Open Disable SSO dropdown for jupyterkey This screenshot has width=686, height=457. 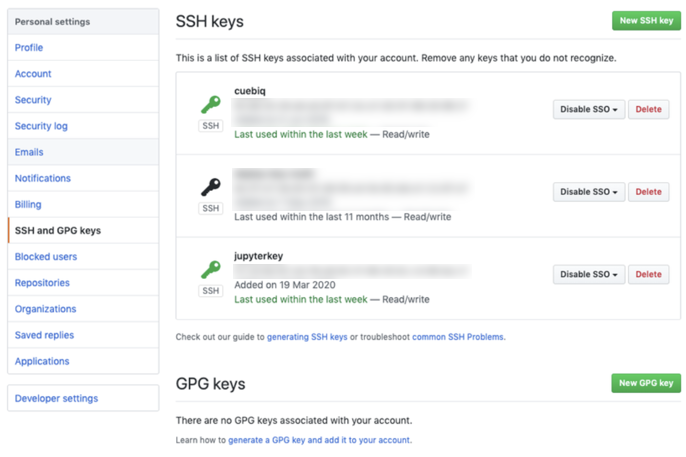(x=588, y=274)
